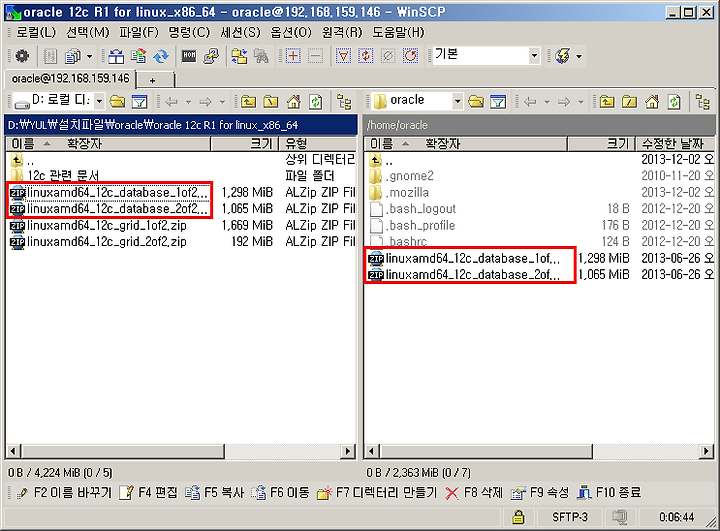Click the Synchronize directories toolbar icon
Screen dimensions: 720x531
tap(138, 56)
